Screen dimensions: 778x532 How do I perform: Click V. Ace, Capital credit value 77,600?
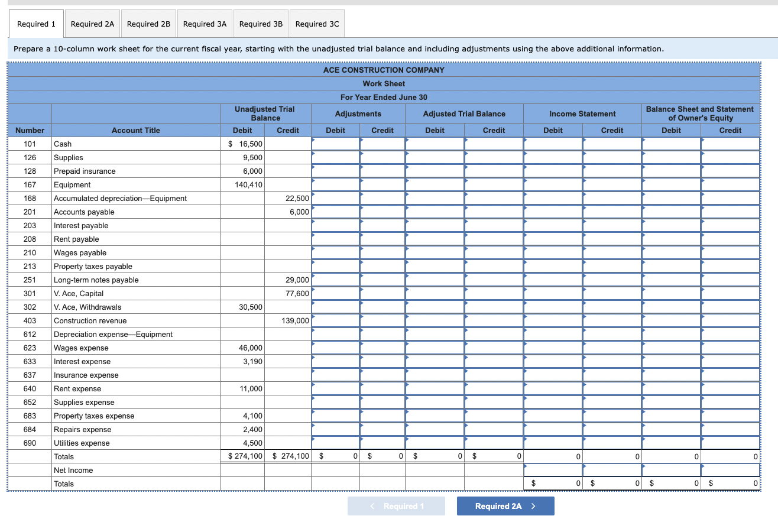coord(297,293)
